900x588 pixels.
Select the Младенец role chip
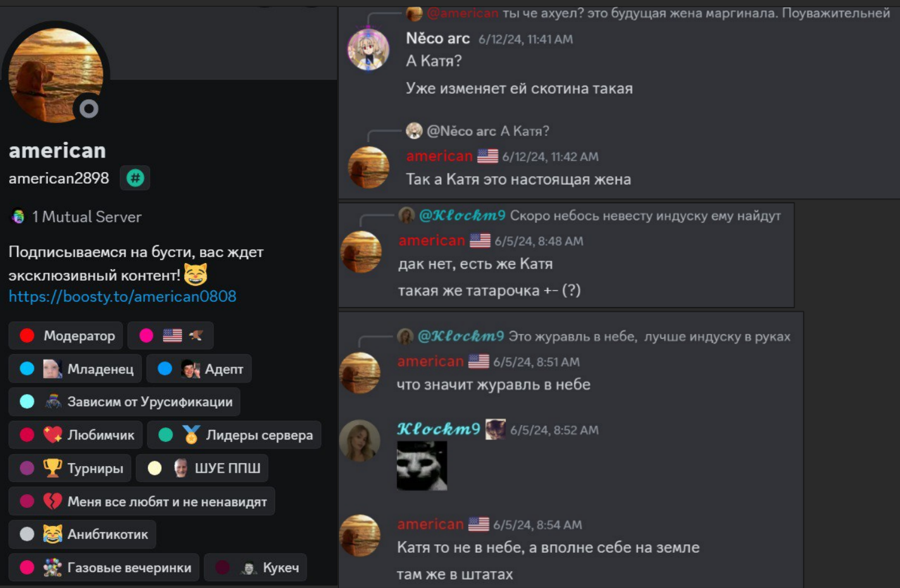(x=75, y=369)
